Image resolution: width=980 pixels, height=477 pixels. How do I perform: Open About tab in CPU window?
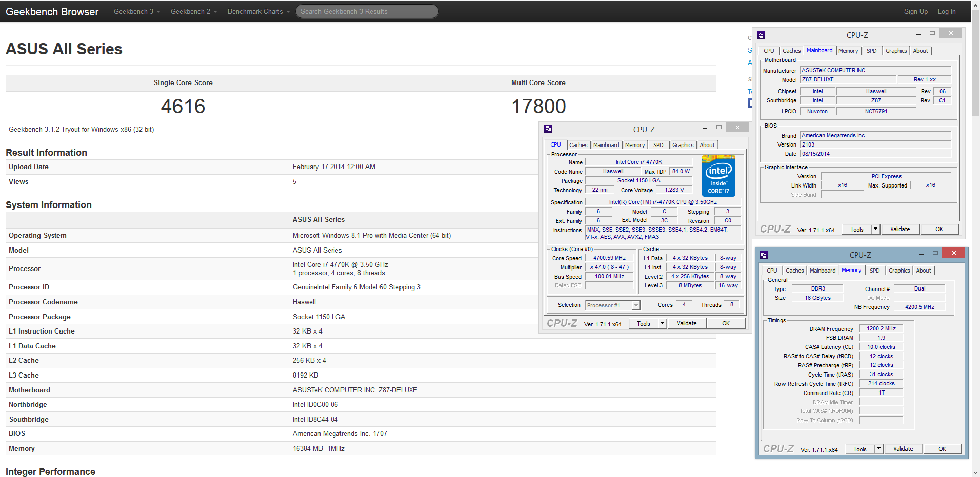pyautogui.click(x=707, y=145)
